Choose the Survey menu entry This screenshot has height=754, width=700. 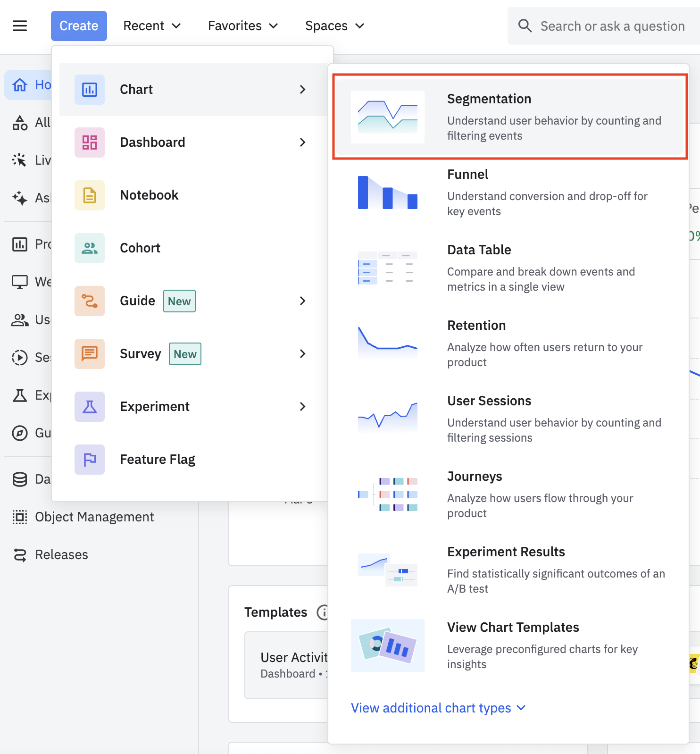point(193,354)
